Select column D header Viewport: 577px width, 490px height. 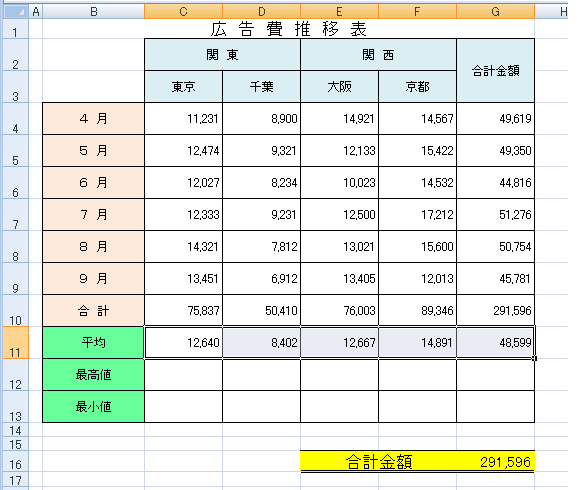point(261,11)
